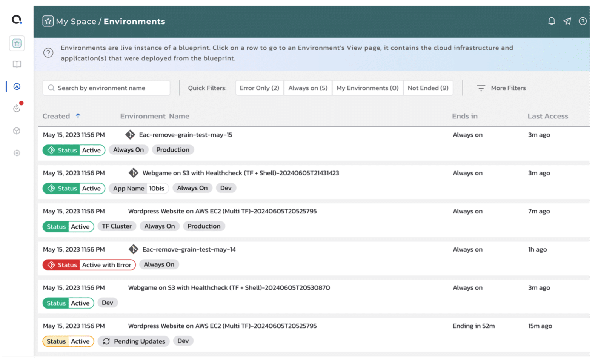Image resolution: width=598 pixels, height=364 pixels.
Task: Click the red Active with Error status badge
Action: (x=89, y=265)
